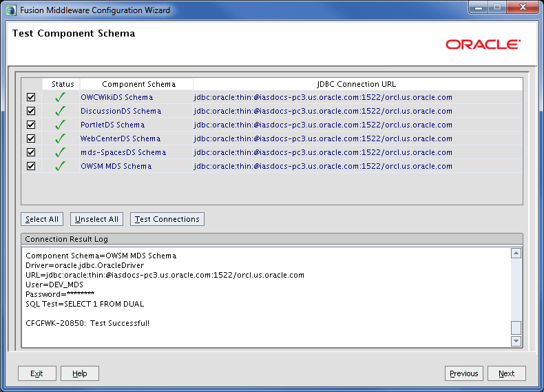Click the 'Component Schema=OWSM MDS Schema' log line

point(101,256)
